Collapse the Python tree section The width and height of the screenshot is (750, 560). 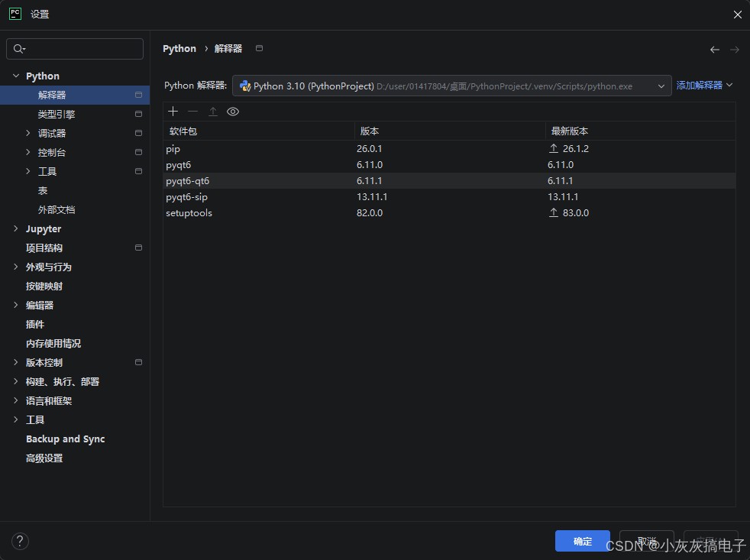(16, 76)
